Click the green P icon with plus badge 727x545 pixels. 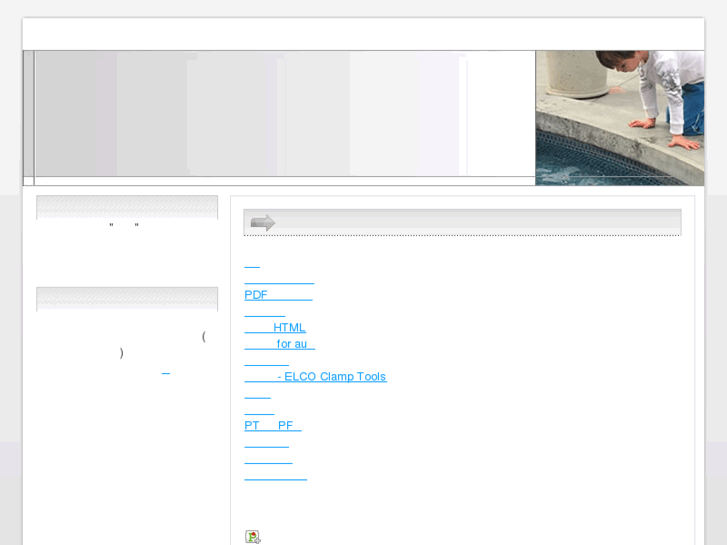point(253,537)
